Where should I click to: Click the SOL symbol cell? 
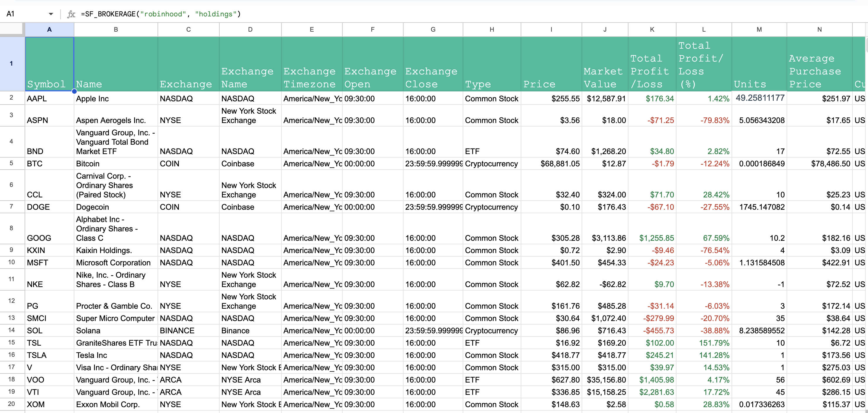click(49, 330)
